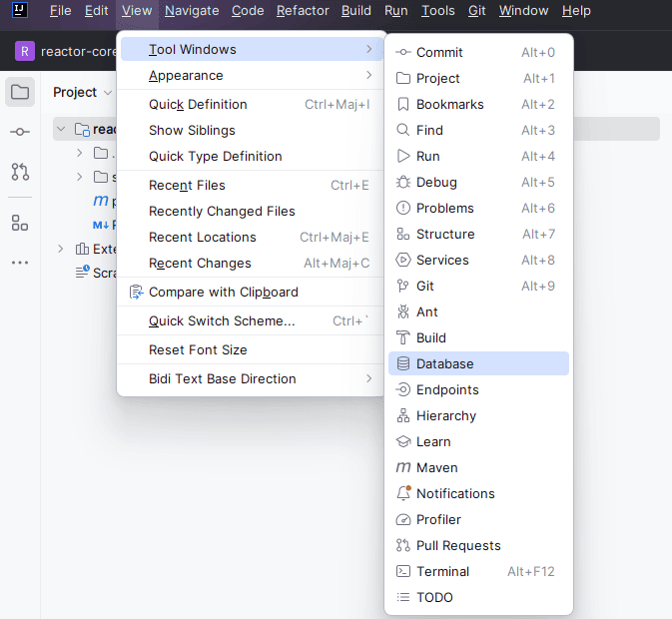The height and width of the screenshot is (619, 672).
Task: Expand the second folder tree node
Action: 79,177
